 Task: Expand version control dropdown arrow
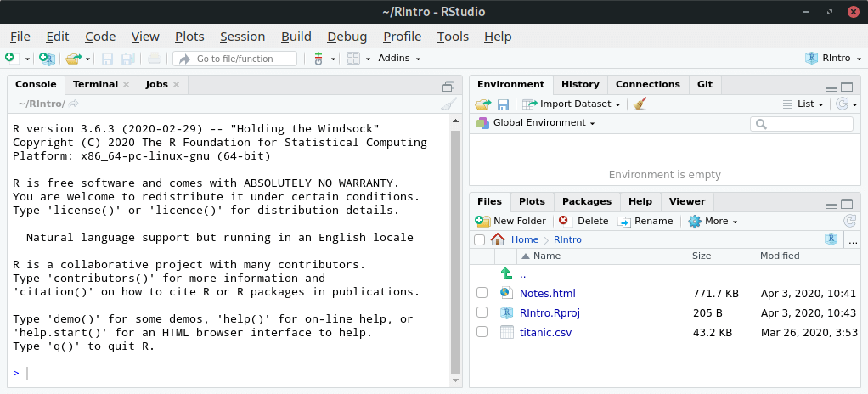tap(333, 59)
